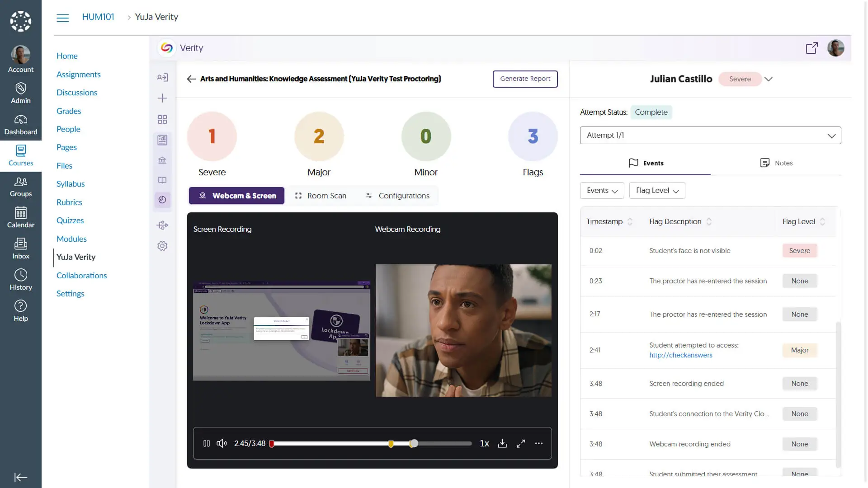Open YuJa Verity in course navigation

click(x=76, y=257)
